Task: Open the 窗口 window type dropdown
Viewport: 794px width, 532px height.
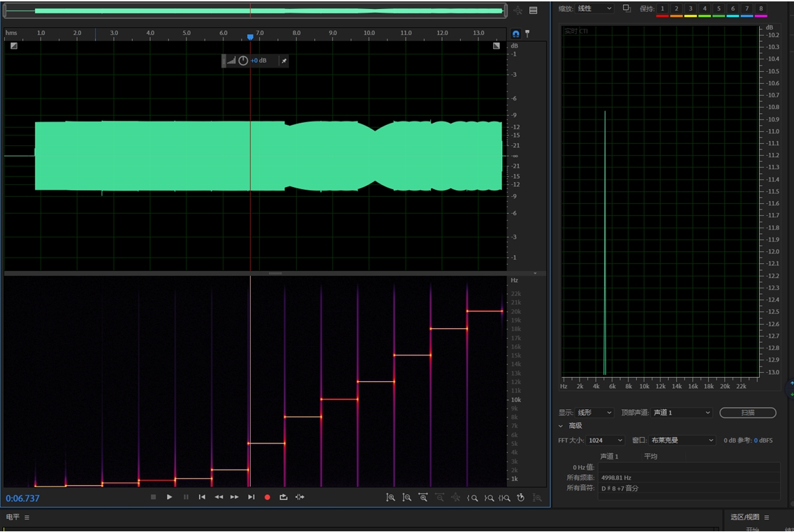Action: tap(682, 441)
